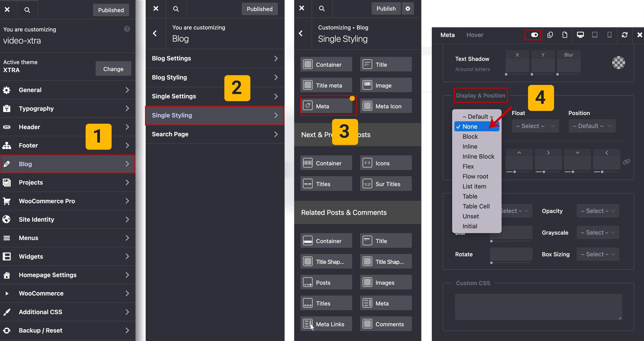Choose Inline Block display option
The height and width of the screenshot is (341, 644).
click(478, 156)
